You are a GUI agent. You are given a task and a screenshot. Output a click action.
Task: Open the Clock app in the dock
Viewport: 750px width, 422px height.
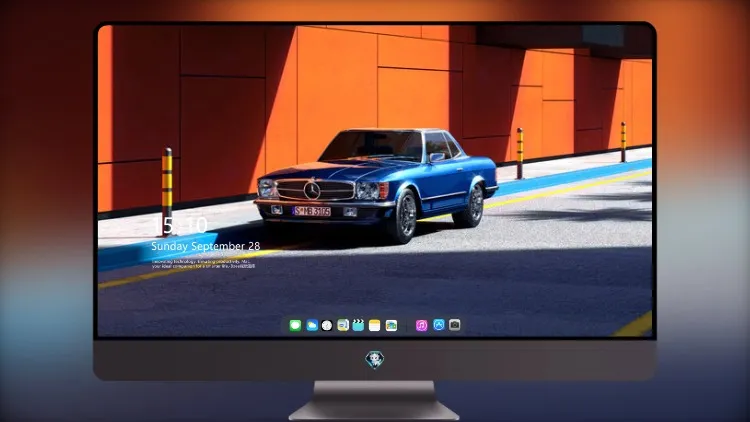pos(327,326)
